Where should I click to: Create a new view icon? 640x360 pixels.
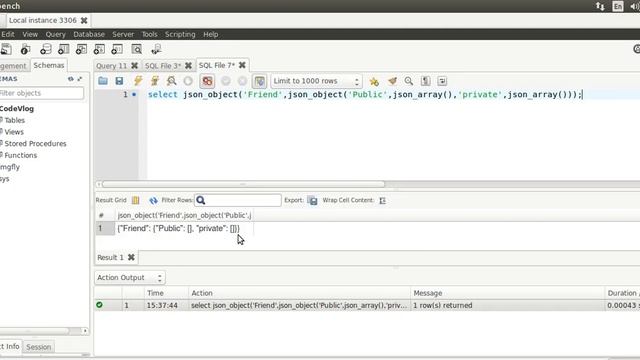tap(81, 49)
